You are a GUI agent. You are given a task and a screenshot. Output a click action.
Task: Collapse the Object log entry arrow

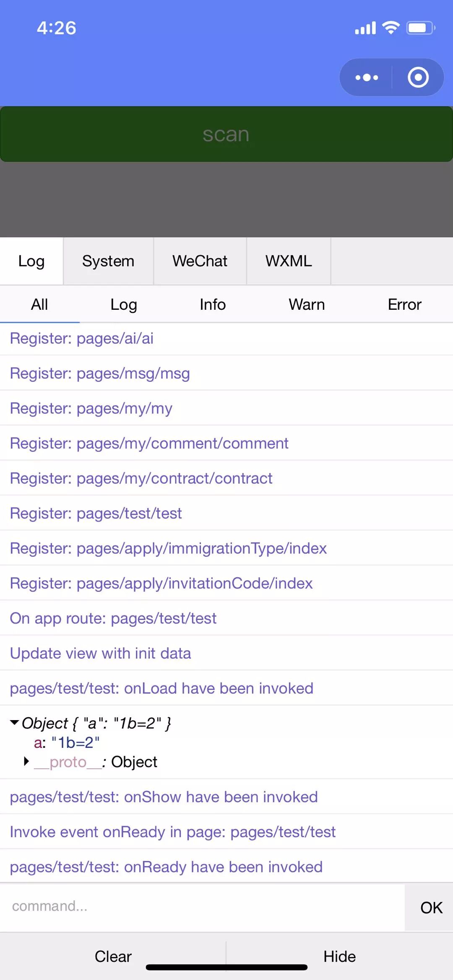(15, 723)
